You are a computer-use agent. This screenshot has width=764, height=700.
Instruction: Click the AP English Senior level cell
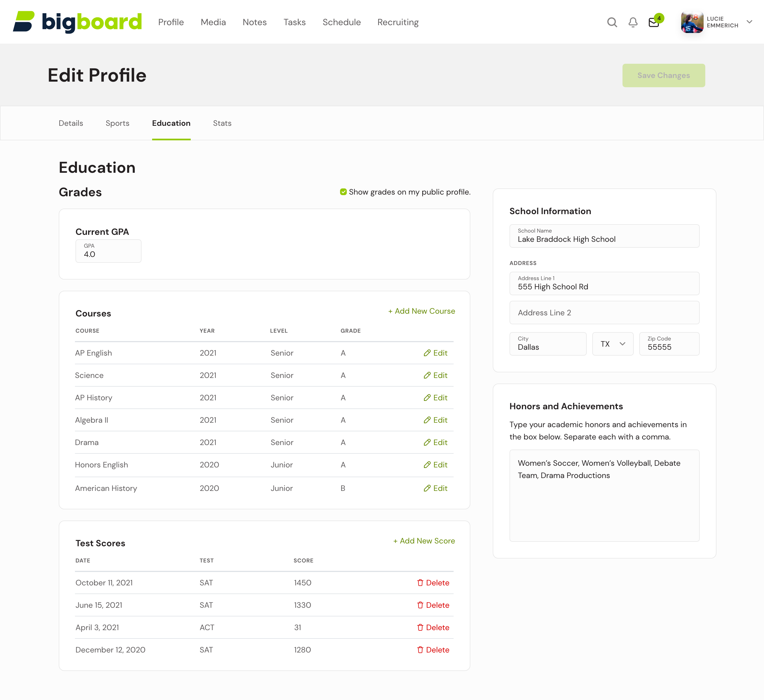coord(282,353)
